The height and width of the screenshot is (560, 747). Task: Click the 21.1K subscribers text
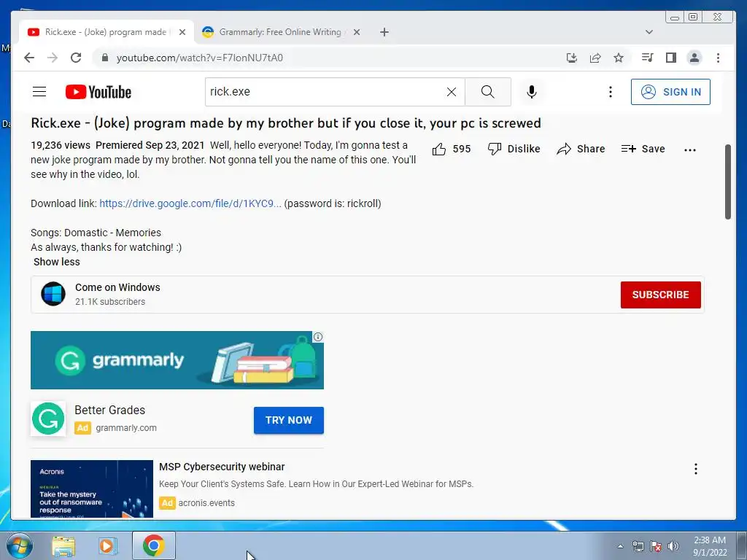pyautogui.click(x=110, y=302)
